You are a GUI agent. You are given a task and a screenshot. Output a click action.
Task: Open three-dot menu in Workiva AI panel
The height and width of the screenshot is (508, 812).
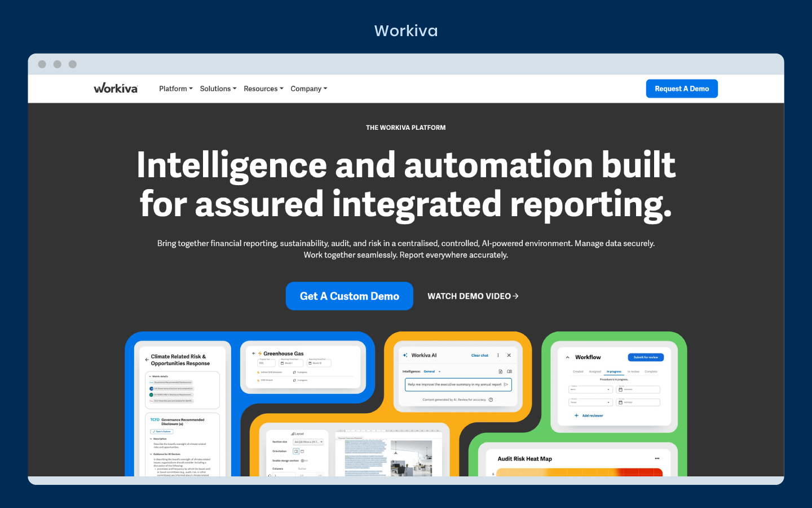click(x=498, y=355)
